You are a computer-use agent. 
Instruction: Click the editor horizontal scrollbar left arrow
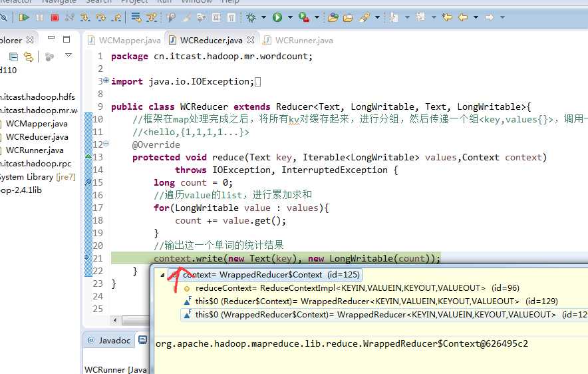point(115,320)
